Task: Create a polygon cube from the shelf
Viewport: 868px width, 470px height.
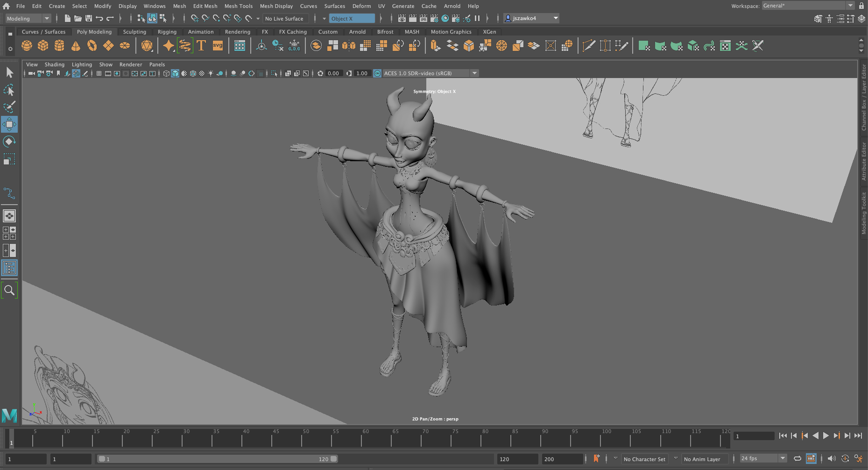Action: click(43, 46)
